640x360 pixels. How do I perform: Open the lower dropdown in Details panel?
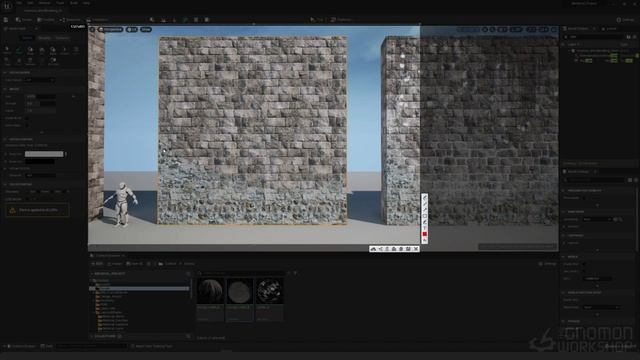click(x=602, y=307)
